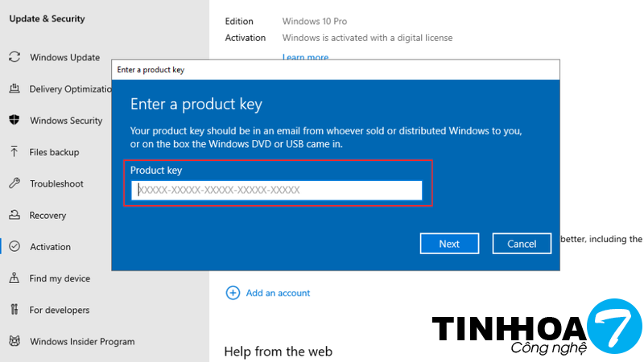Select the Windows Security shield icon
Viewport: 644px width, 362px height.
pyautogui.click(x=14, y=121)
